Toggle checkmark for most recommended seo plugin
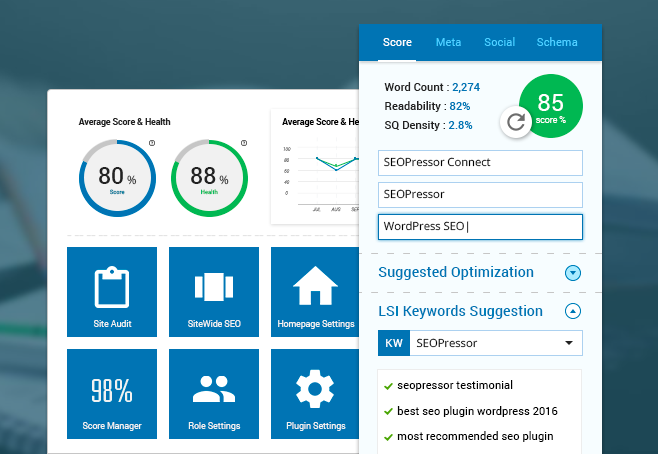Viewport: 658px width, 454px height. tap(388, 437)
